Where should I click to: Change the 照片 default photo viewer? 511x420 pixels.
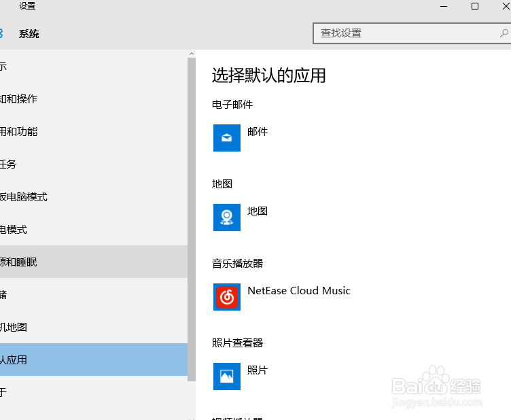click(258, 370)
